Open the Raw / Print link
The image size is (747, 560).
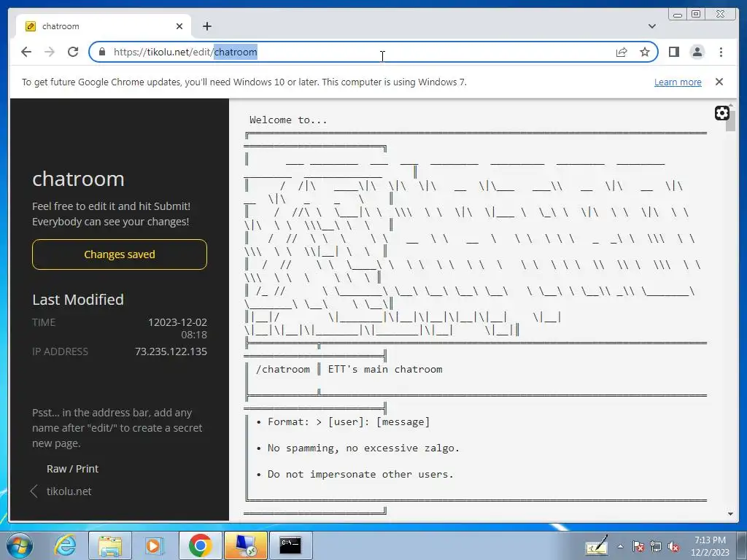tap(72, 469)
